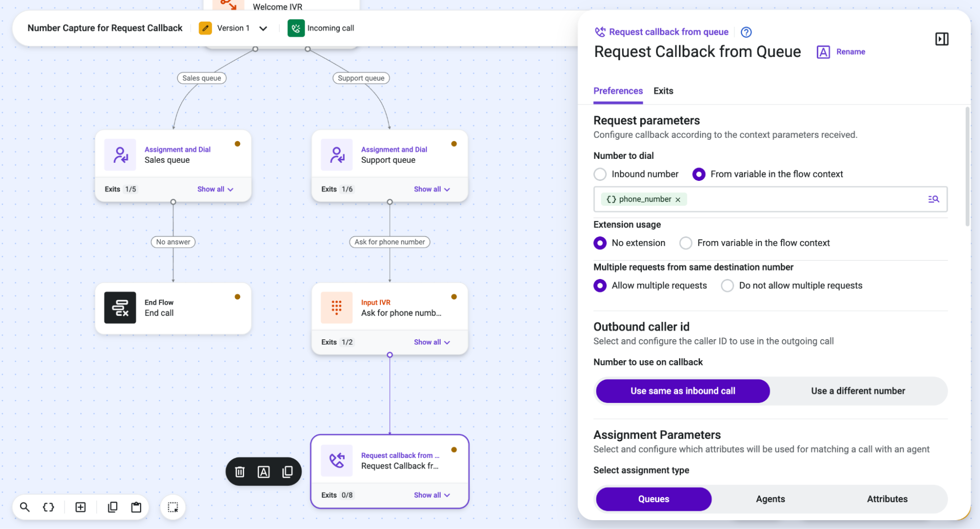Click Use same as inbound call button

(x=682, y=391)
